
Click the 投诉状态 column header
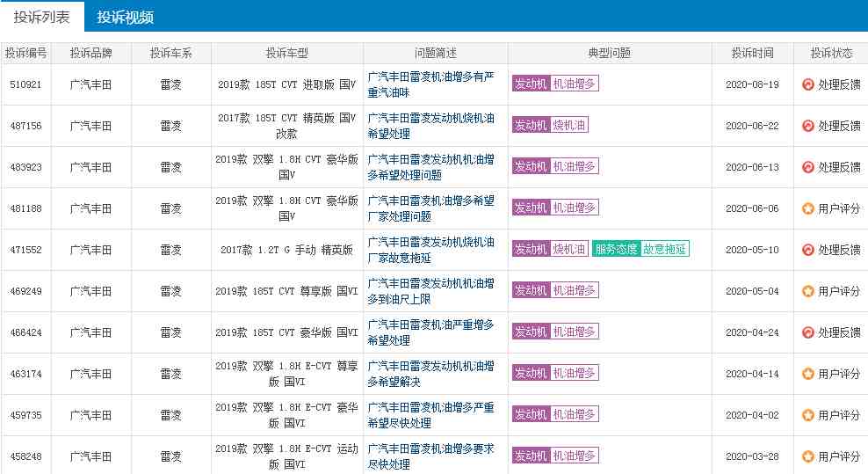(831, 54)
